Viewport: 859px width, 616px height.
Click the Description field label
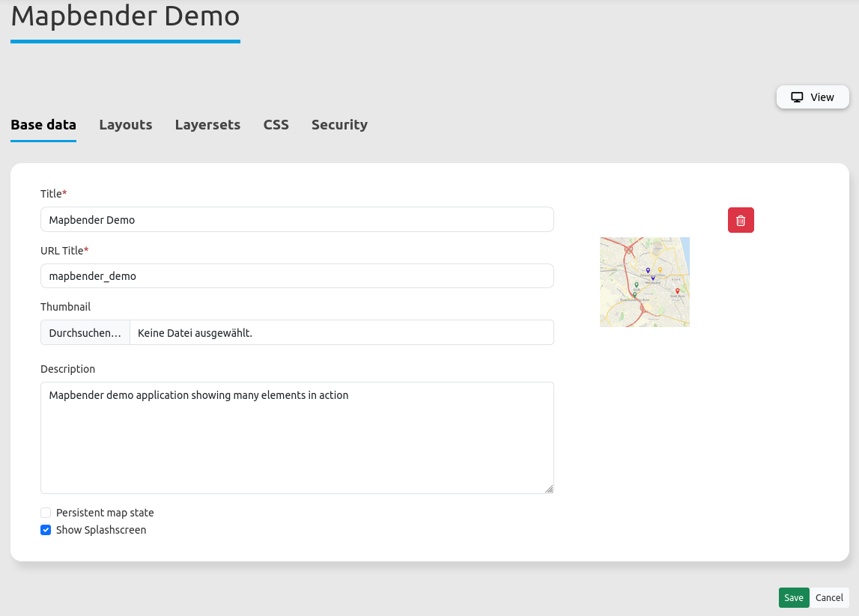click(68, 369)
